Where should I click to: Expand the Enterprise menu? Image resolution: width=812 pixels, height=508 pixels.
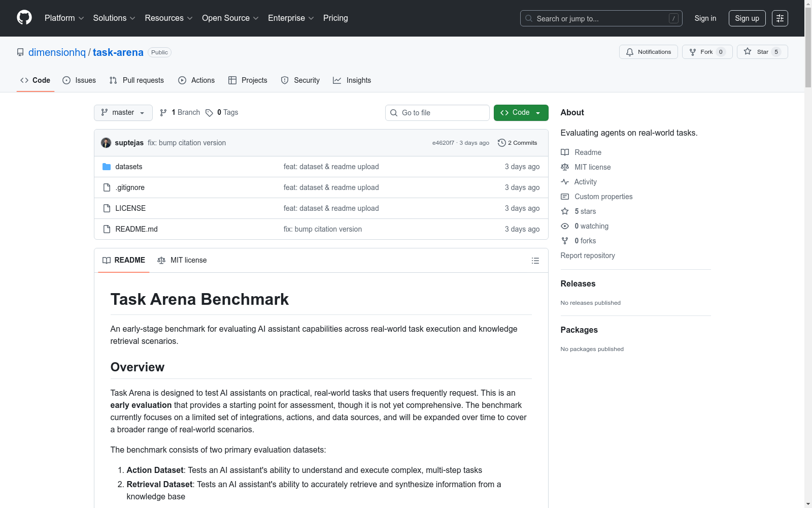291,18
